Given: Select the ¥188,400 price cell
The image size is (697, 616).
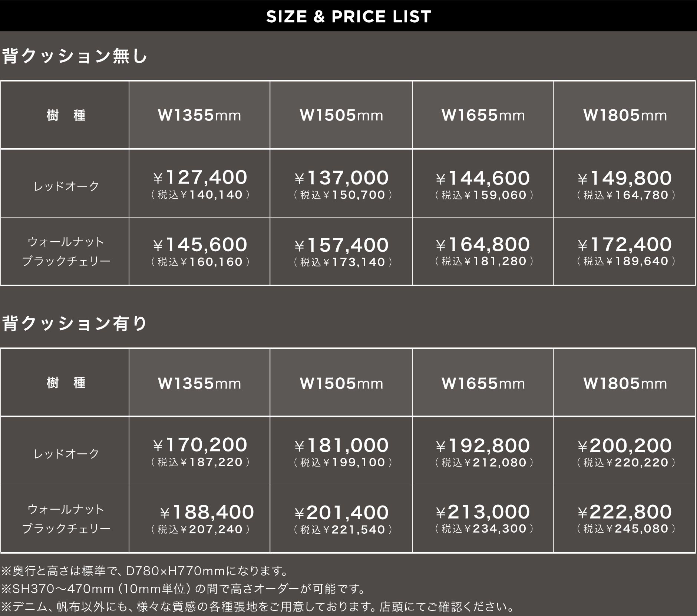Looking at the screenshot, I should coord(199,519).
